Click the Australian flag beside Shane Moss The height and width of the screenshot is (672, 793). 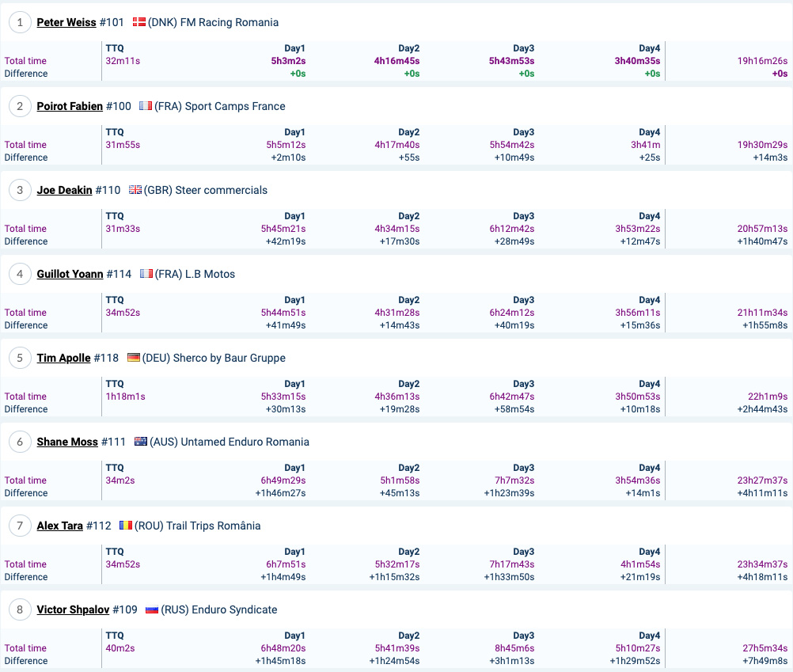pyautogui.click(x=141, y=442)
